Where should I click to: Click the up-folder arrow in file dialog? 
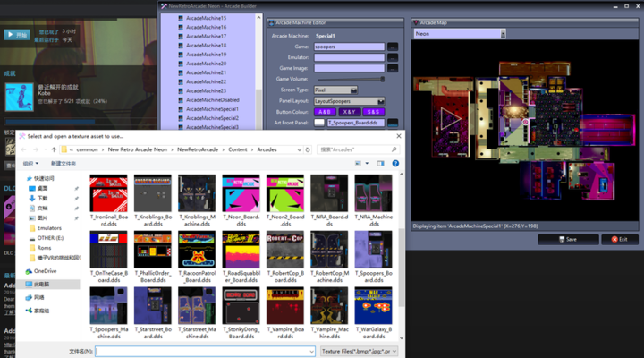pyautogui.click(x=54, y=149)
